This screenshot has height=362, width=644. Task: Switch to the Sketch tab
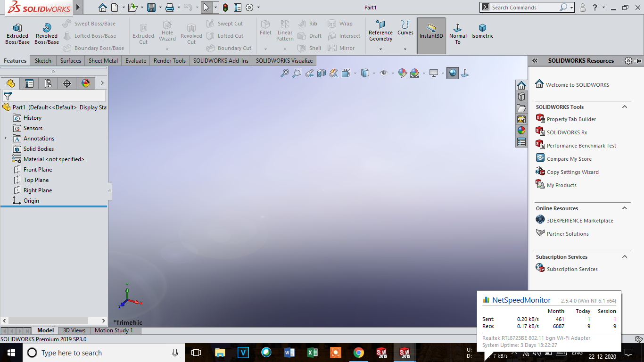[43, 61]
